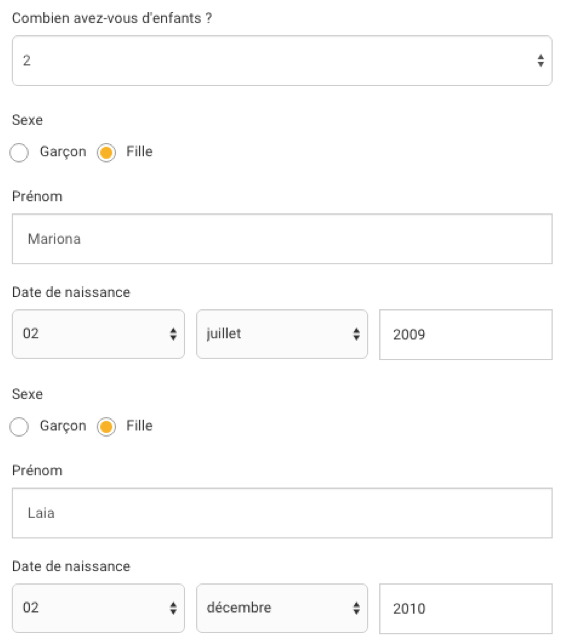This screenshot has width=566, height=643.
Task: Click the birth year field showing 2009
Action: tap(466, 335)
